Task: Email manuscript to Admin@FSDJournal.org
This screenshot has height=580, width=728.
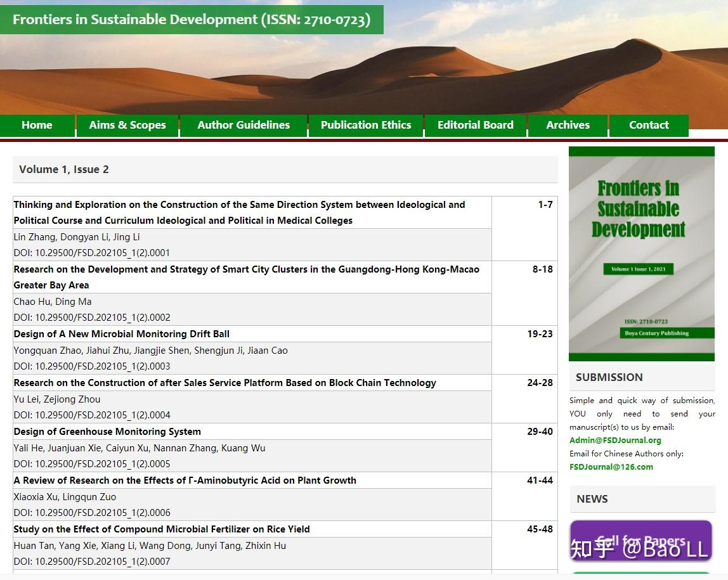Action: (610, 440)
